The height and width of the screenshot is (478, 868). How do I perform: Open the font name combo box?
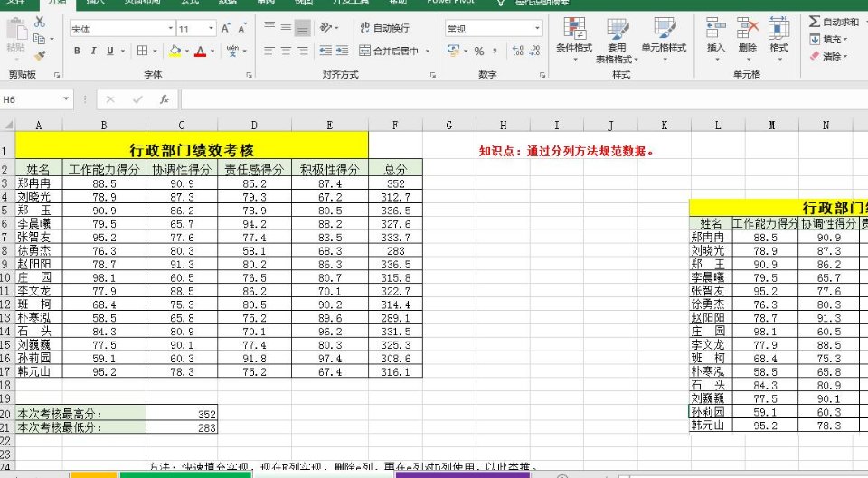[122, 29]
